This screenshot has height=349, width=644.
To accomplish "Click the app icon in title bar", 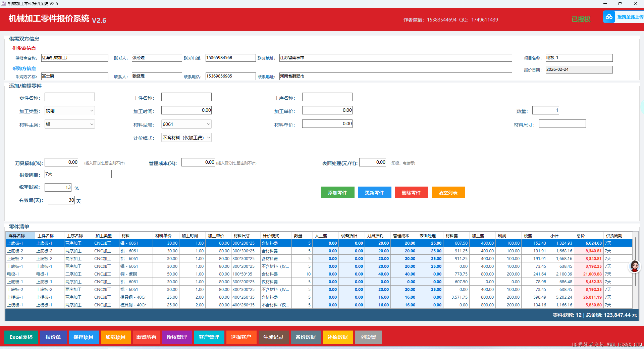I will tap(3, 3).
